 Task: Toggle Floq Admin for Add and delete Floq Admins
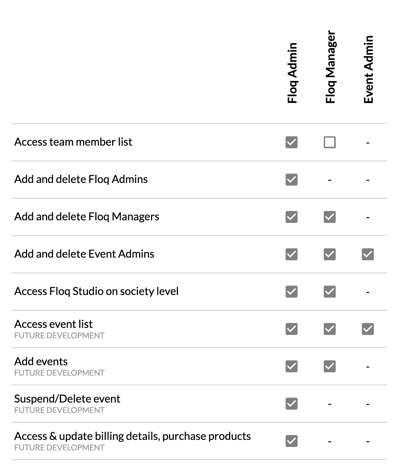[x=291, y=180]
